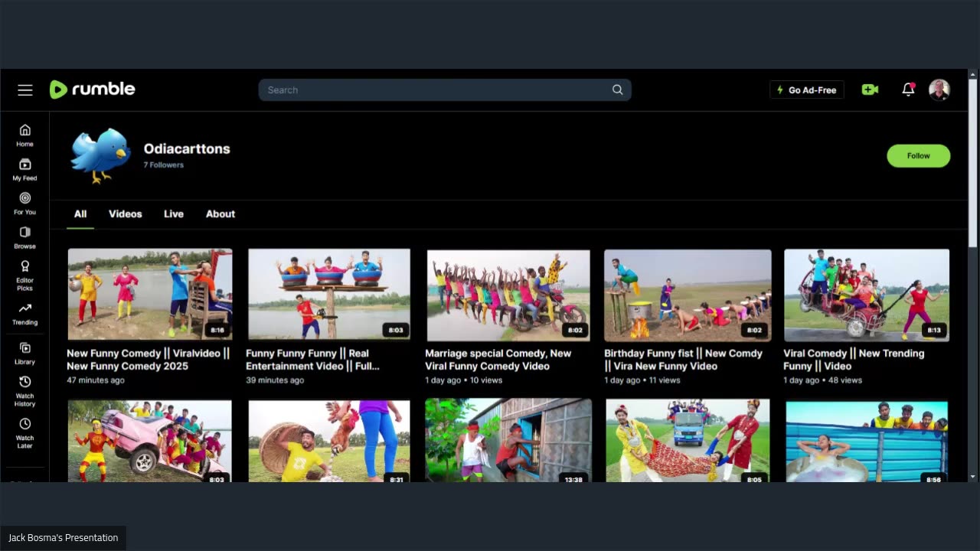Click '39 minutes ago' timestamp
Screen dimensions: 980x551
275,380
